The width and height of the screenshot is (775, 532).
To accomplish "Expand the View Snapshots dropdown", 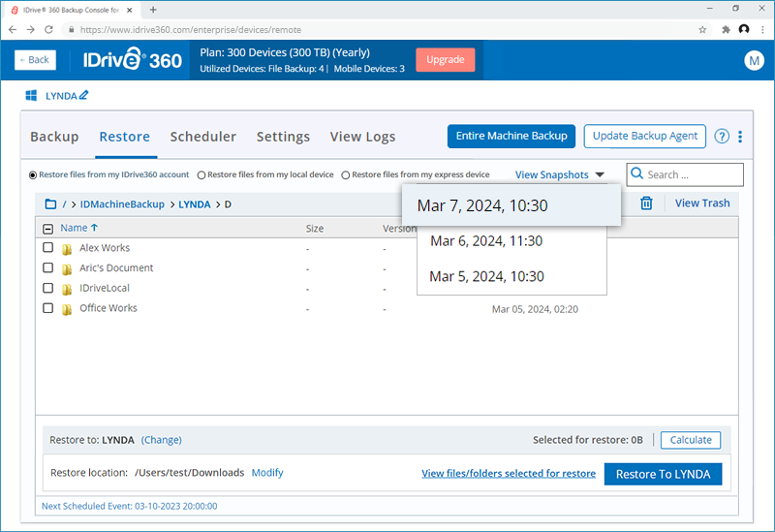I will (x=559, y=175).
